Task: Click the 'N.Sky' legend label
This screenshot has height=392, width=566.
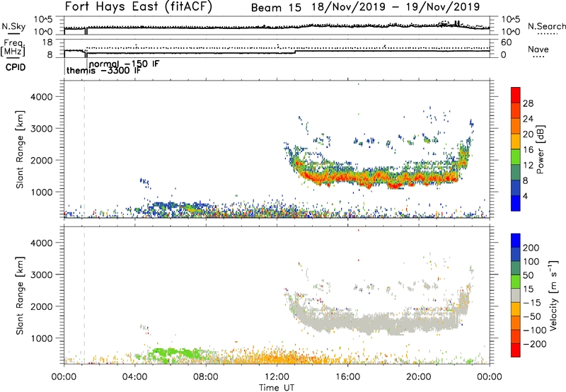Action: (13, 26)
